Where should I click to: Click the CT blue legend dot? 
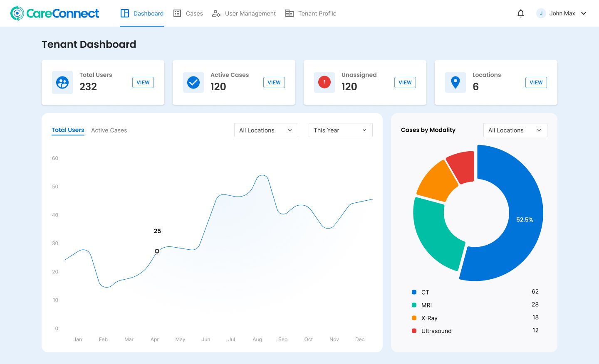414,292
